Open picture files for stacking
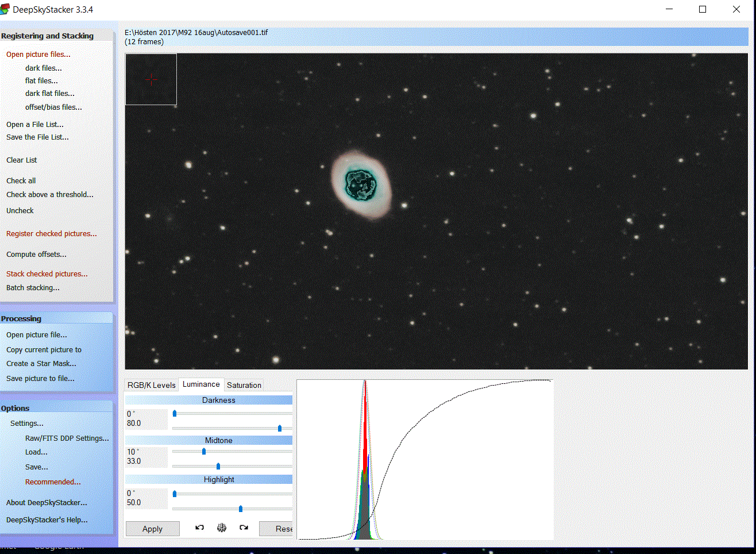The height and width of the screenshot is (554, 756). click(x=38, y=55)
